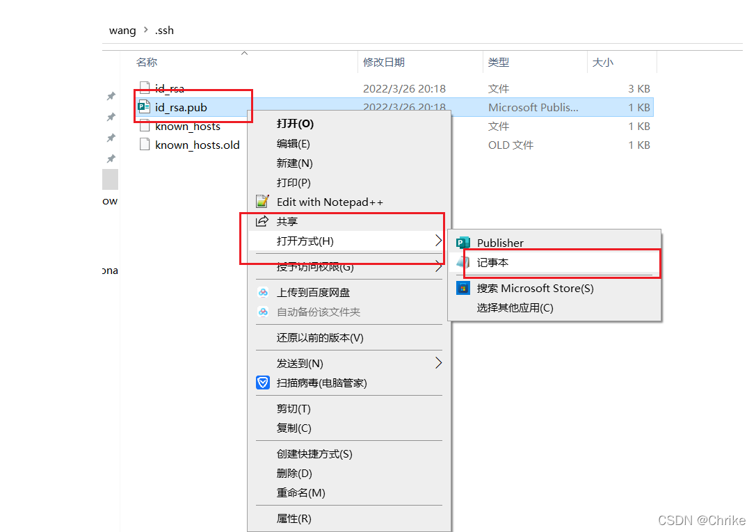Select the id_rsa.pub file name
Image resolution: width=756 pixels, height=532 pixels.
[x=181, y=108]
